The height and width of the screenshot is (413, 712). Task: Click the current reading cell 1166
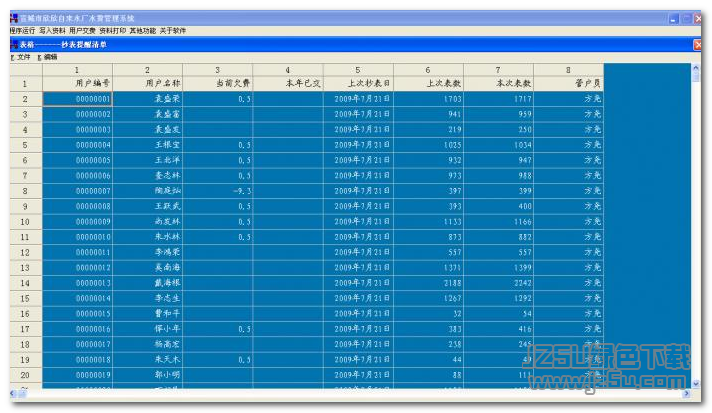499,222
